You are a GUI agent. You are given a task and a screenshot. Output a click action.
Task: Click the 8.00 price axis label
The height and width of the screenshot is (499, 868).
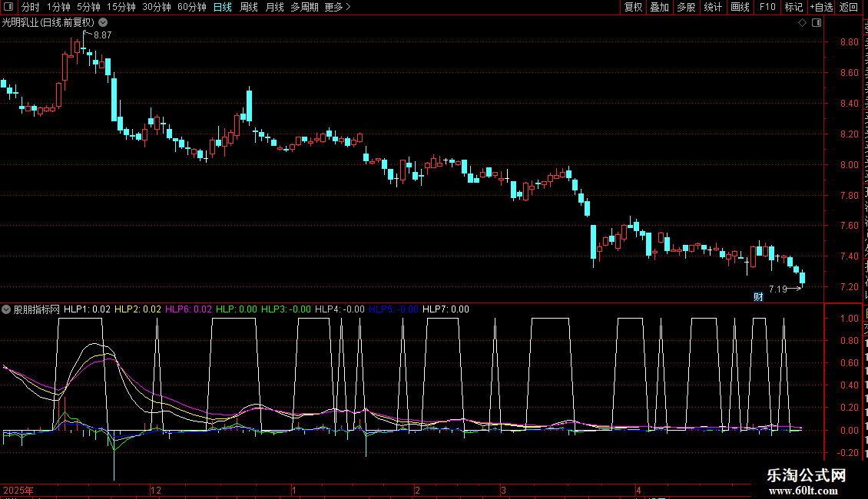tap(849, 165)
